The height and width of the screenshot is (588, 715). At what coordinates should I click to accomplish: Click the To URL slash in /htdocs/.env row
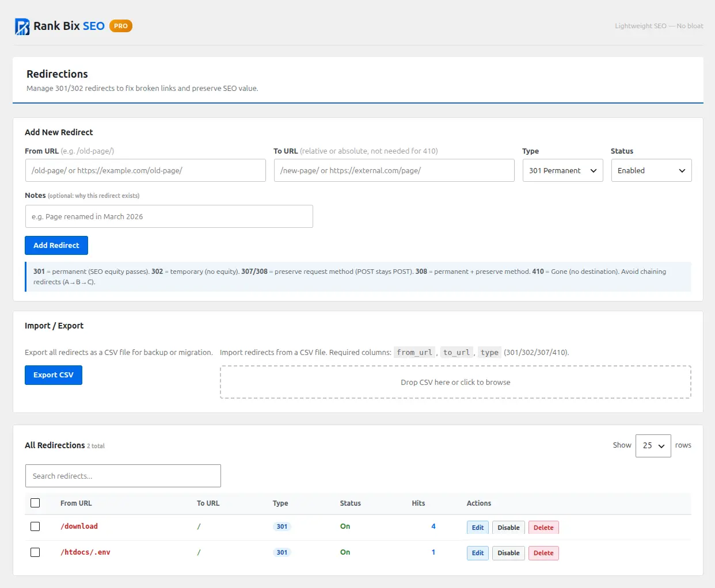[x=199, y=552]
